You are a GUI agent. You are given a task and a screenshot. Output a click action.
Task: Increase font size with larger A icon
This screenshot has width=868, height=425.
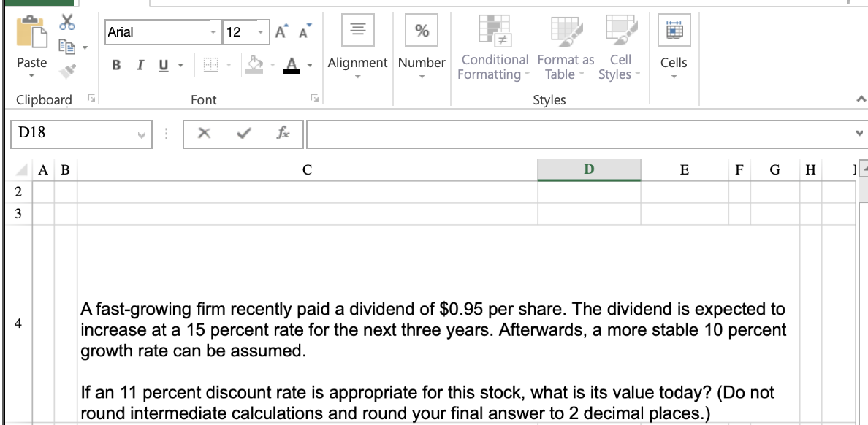282,32
